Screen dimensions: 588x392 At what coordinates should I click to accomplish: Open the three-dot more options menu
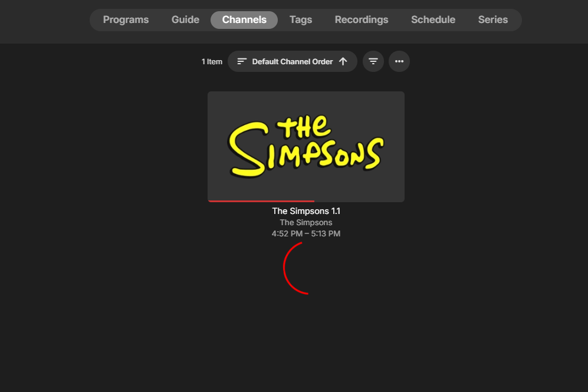399,61
